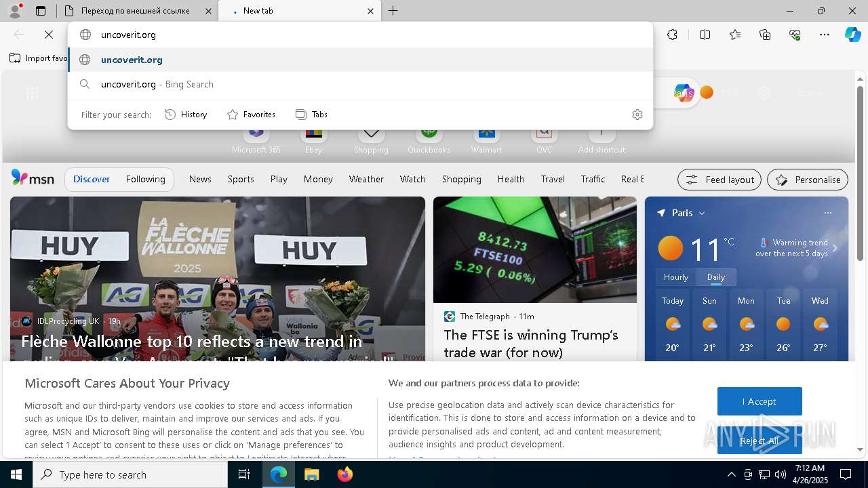This screenshot has width=868, height=488.
Task: Click the Personalise button
Action: pos(808,180)
